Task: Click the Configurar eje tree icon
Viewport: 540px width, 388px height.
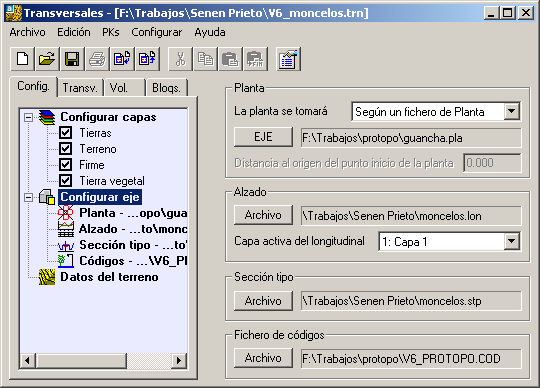Action: [47, 197]
